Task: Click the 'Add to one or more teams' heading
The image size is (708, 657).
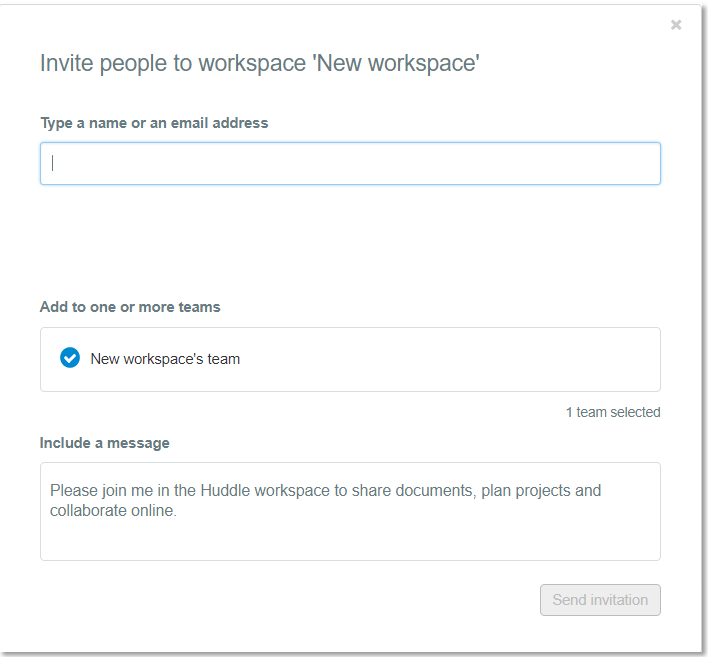Action: 130,307
